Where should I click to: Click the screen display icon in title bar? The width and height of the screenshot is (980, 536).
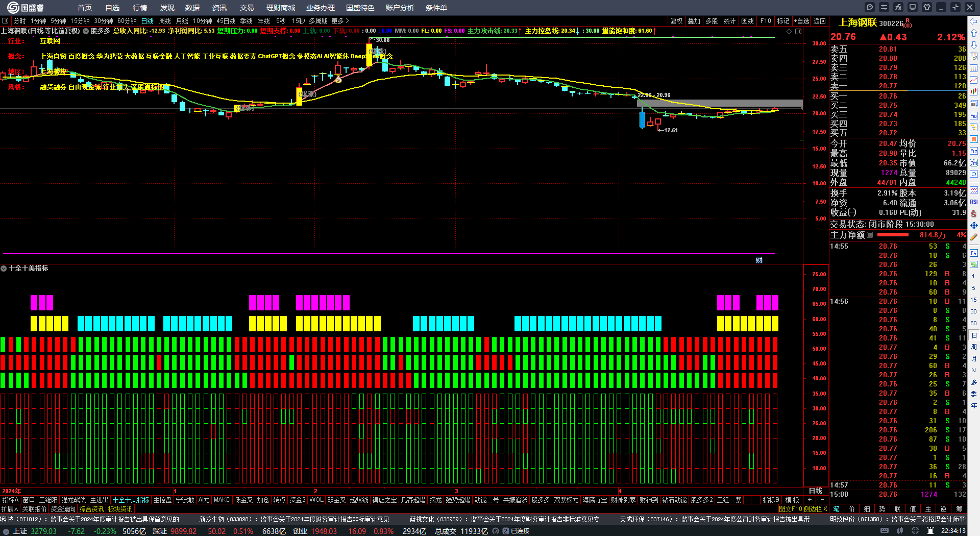(913, 7)
